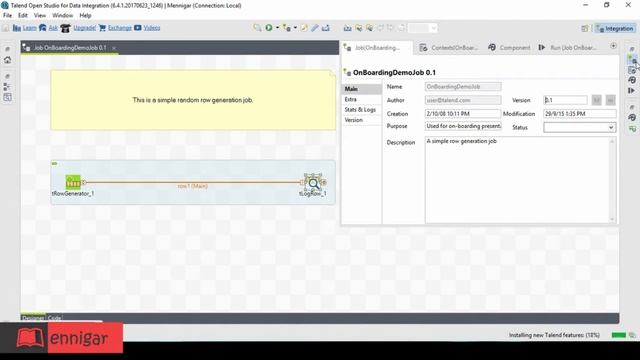
Task: Select the tRowGenerator_1 component
Action: [x=73, y=182]
